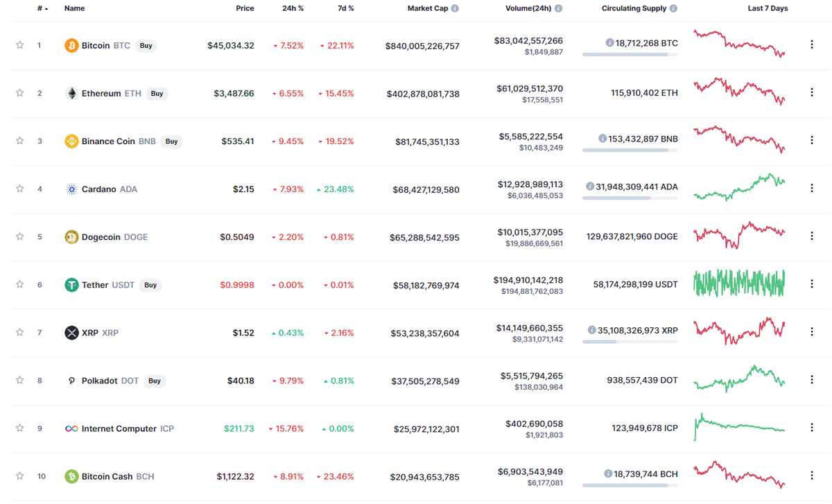
Task: Open more options menu for Cardano row
Action: (812, 188)
